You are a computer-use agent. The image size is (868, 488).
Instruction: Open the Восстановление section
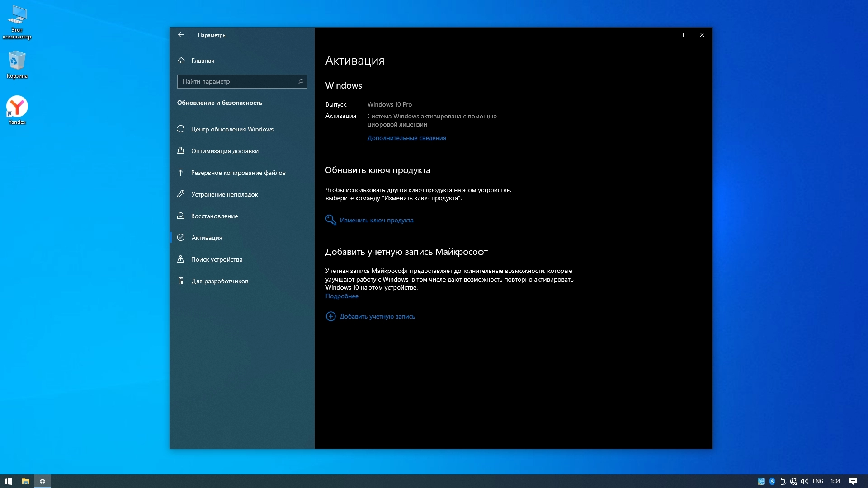tap(214, 216)
